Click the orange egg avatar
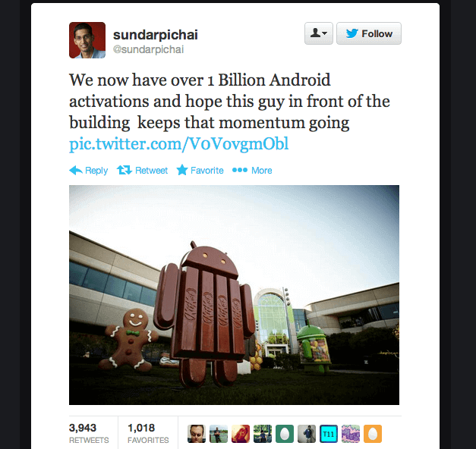476x449 pixels. [373, 434]
